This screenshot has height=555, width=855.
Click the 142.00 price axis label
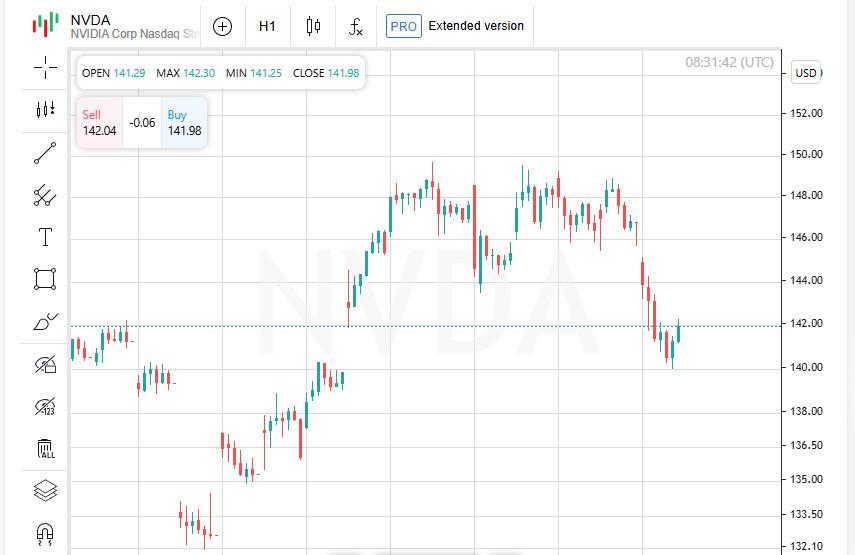coord(806,323)
